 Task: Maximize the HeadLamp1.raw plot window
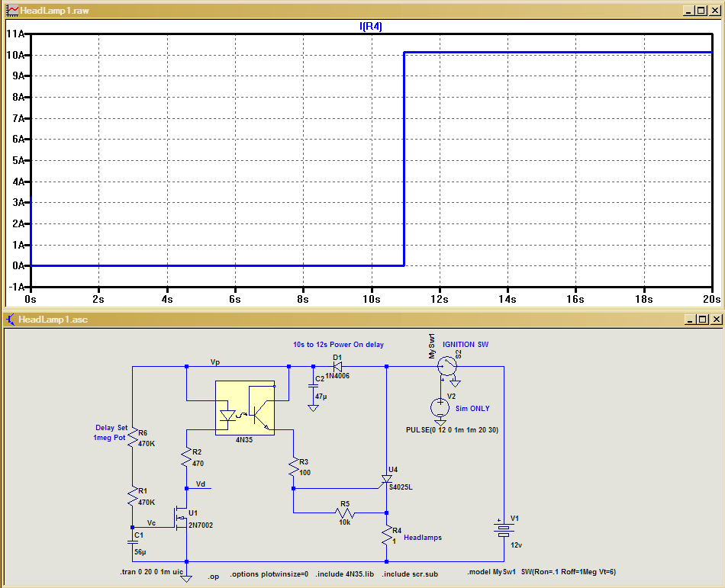pyautogui.click(x=701, y=11)
